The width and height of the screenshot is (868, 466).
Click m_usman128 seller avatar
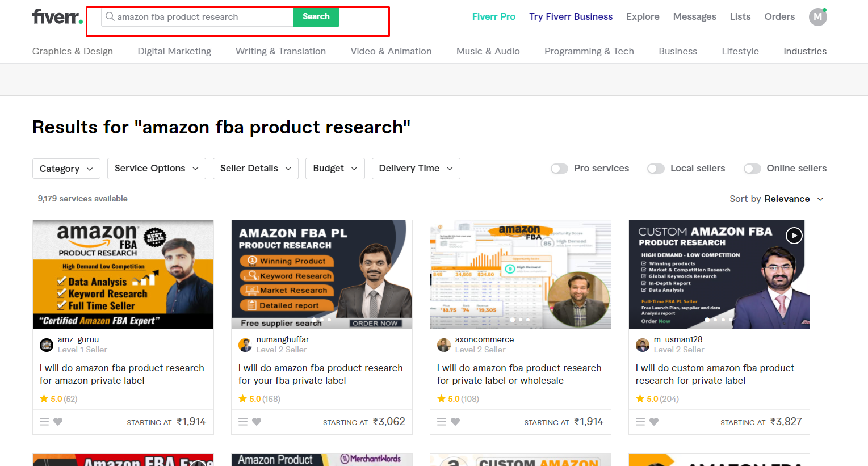coord(643,345)
